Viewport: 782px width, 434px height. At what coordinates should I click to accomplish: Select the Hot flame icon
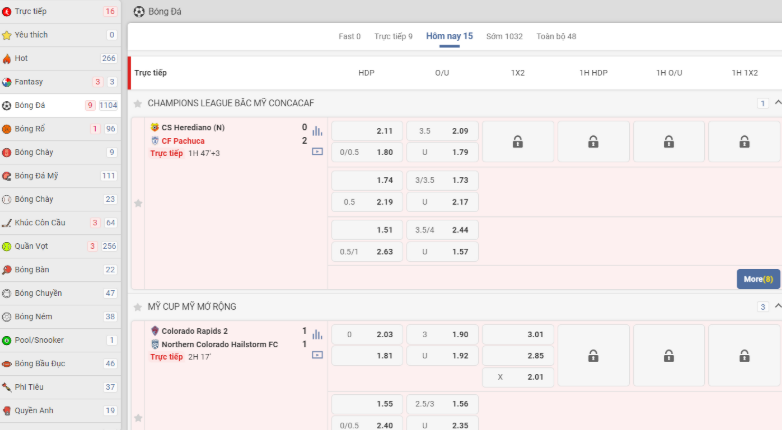[x=6, y=58]
